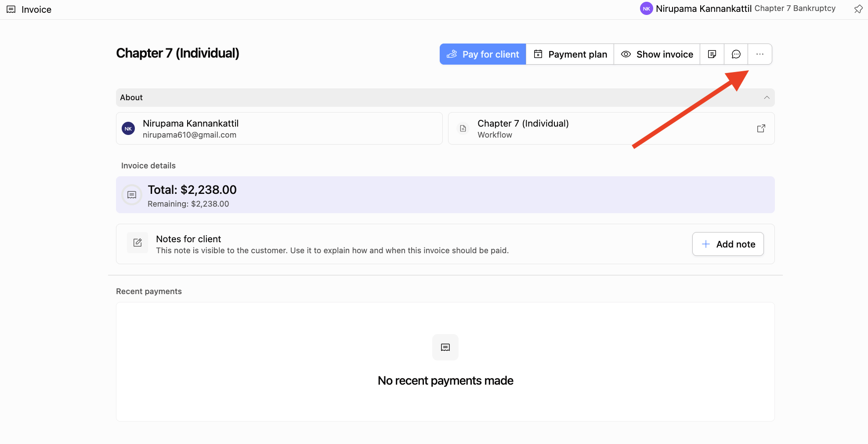868x444 pixels.
Task: Click the Chapter 7 Bankruptcy label in header
Action: click(795, 8)
